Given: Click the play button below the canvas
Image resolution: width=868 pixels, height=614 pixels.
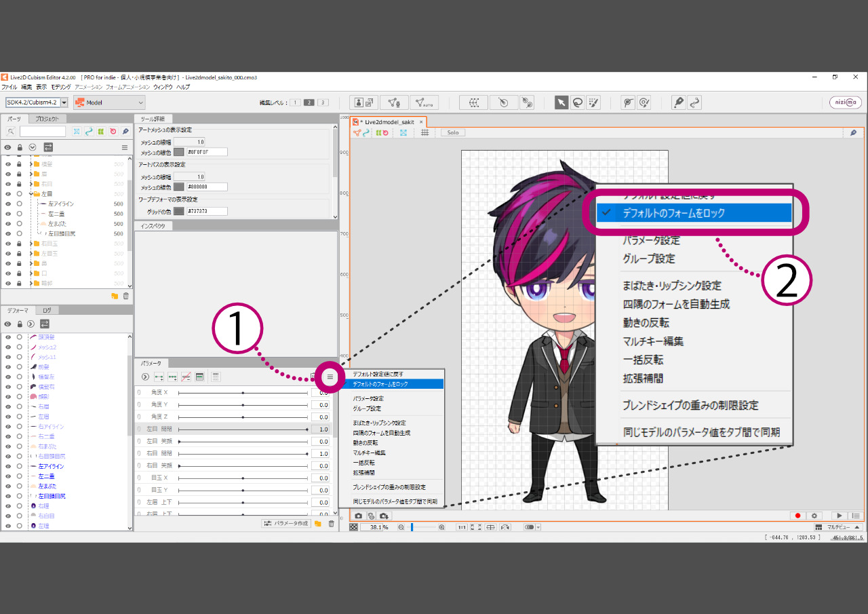Looking at the screenshot, I should (840, 516).
